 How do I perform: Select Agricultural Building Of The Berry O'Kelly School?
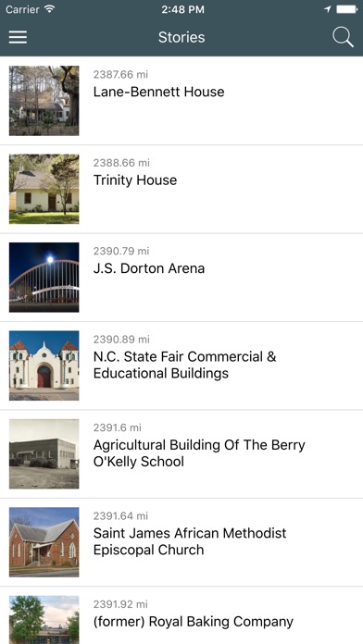coord(199,453)
